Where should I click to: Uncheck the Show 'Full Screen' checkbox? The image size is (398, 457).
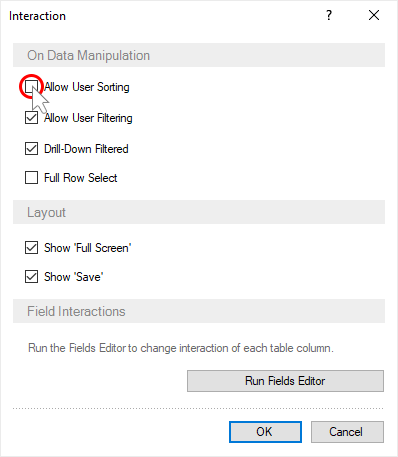[31, 248]
